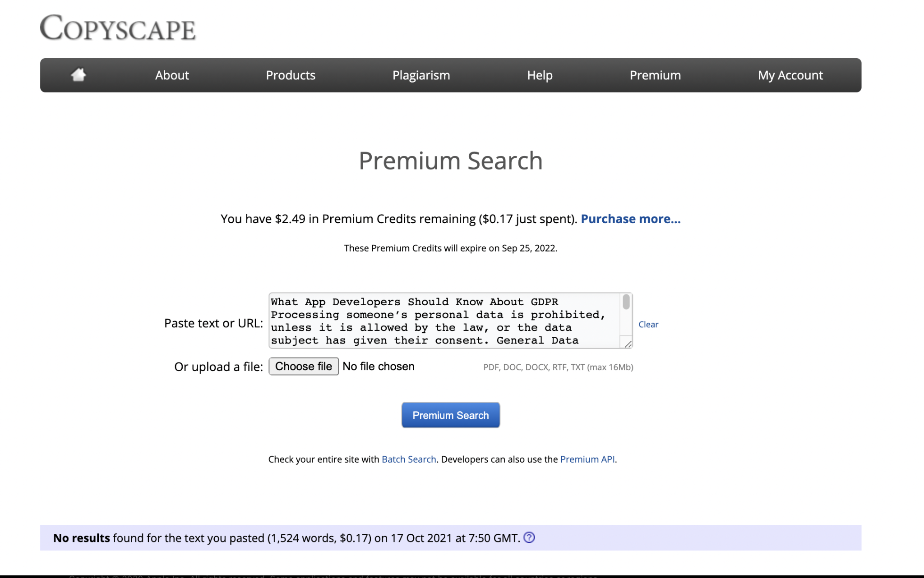Open the Premium menu
The width and height of the screenshot is (924, 578).
coord(655,75)
